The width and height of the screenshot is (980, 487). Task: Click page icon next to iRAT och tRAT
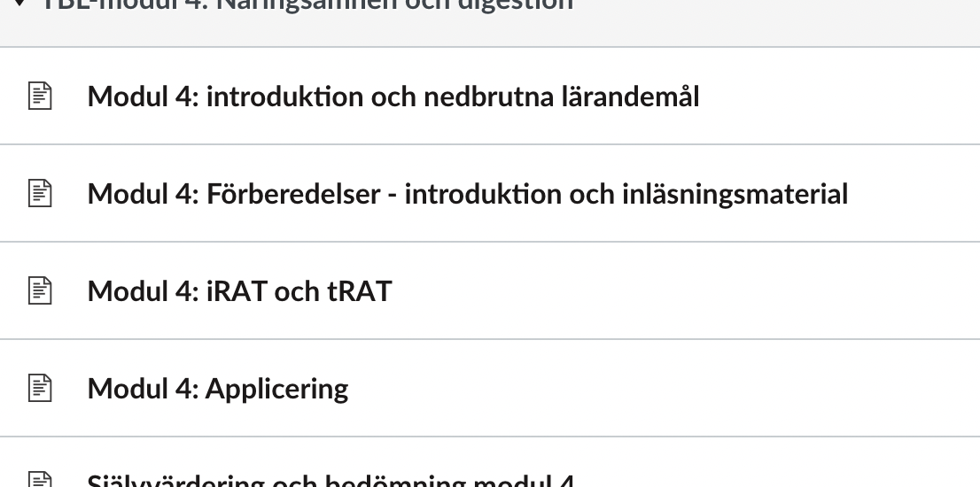point(40,291)
